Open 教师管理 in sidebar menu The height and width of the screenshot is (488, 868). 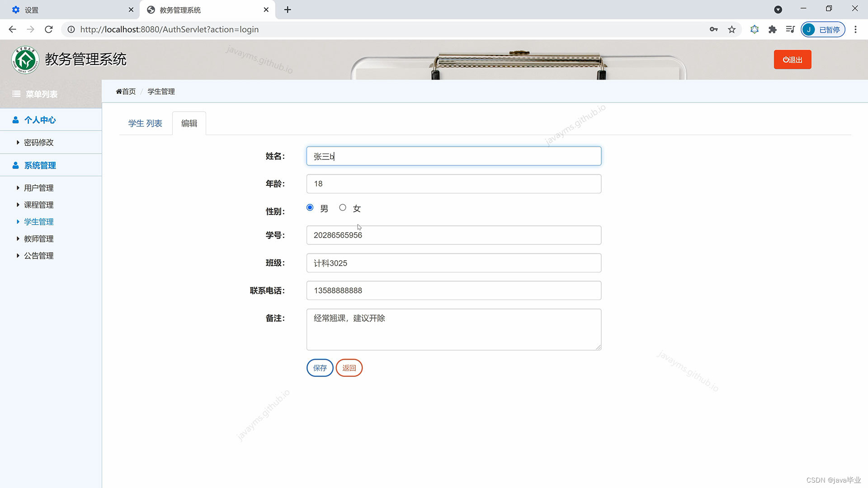pos(38,239)
